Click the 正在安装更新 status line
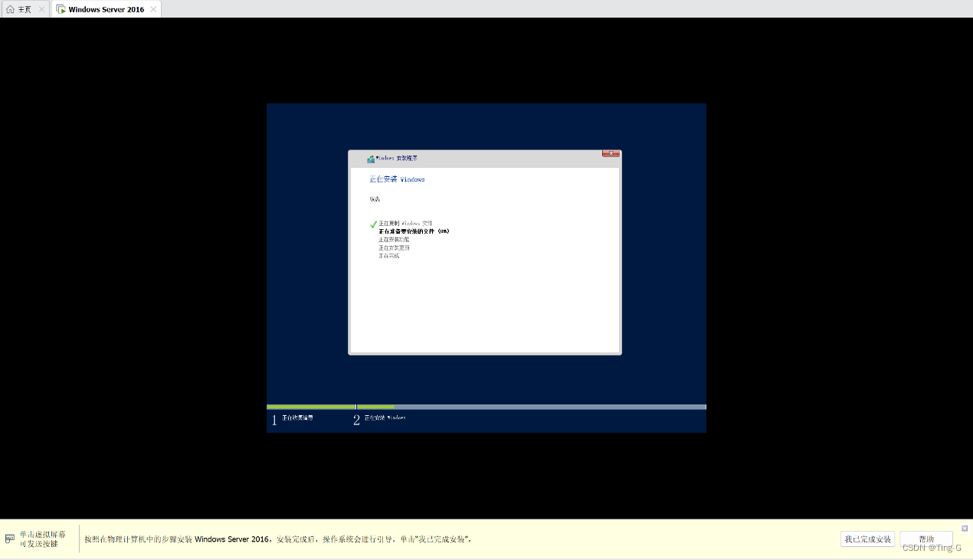The width and height of the screenshot is (973, 560). click(x=394, y=247)
